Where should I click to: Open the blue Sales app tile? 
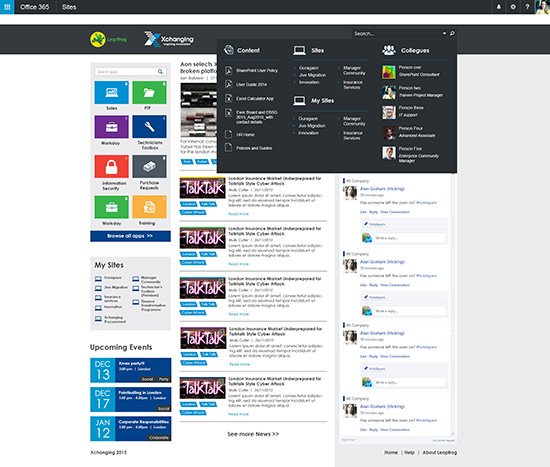pos(112,92)
